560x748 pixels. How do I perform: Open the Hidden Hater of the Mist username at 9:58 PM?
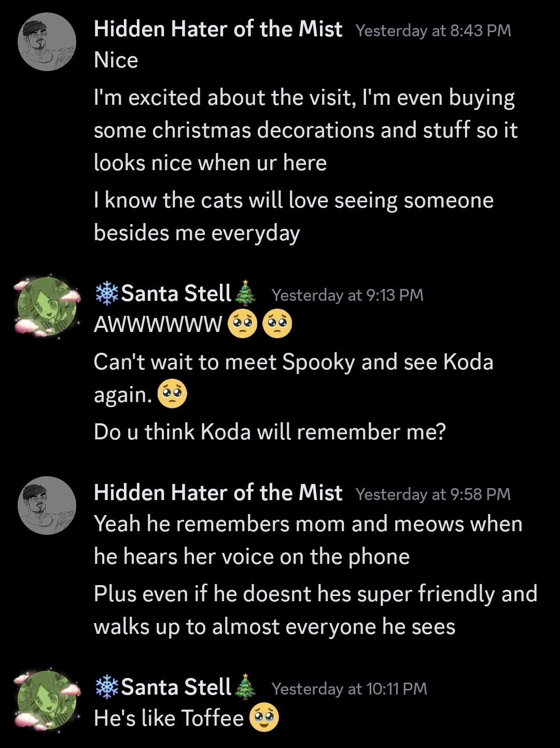(218, 493)
